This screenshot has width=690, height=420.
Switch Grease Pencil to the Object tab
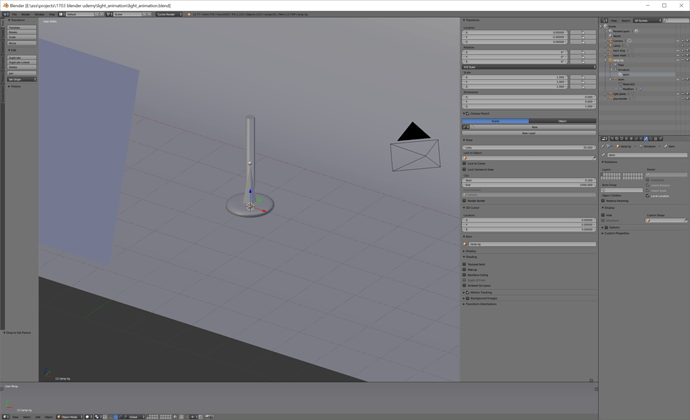tap(562, 121)
